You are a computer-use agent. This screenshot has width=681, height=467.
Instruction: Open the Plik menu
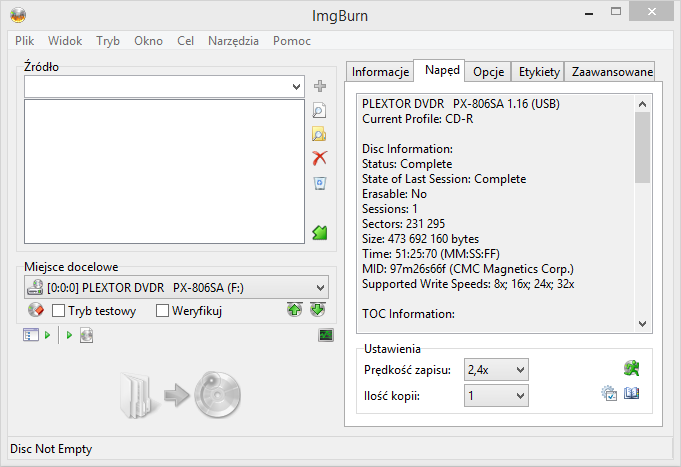click(x=24, y=41)
